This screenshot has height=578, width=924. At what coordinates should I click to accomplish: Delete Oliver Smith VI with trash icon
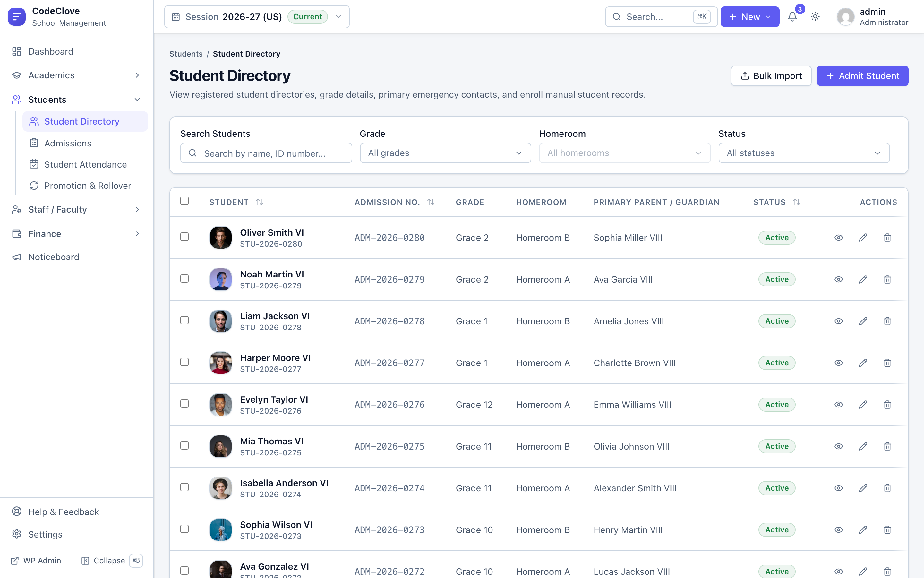[x=887, y=238]
